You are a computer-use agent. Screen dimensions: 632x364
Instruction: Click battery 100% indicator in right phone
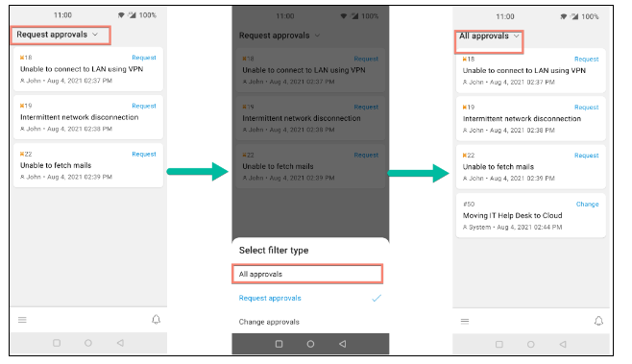[x=590, y=16]
